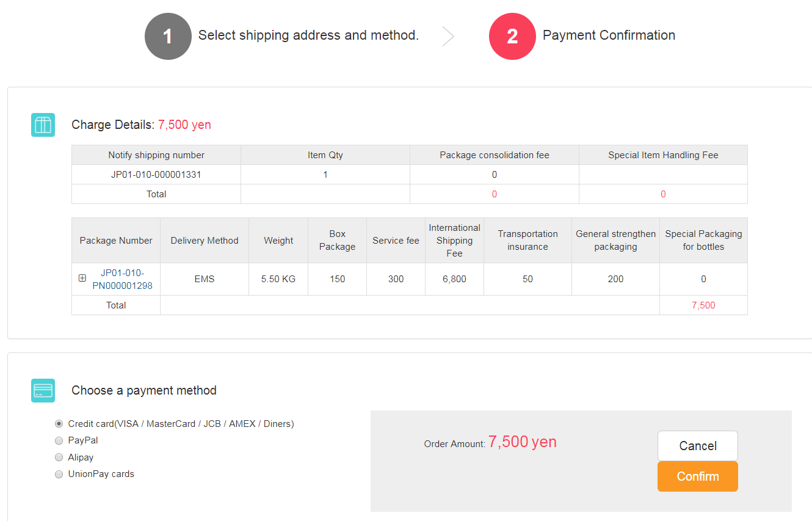Click the chevron arrow between steps

point(449,36)
